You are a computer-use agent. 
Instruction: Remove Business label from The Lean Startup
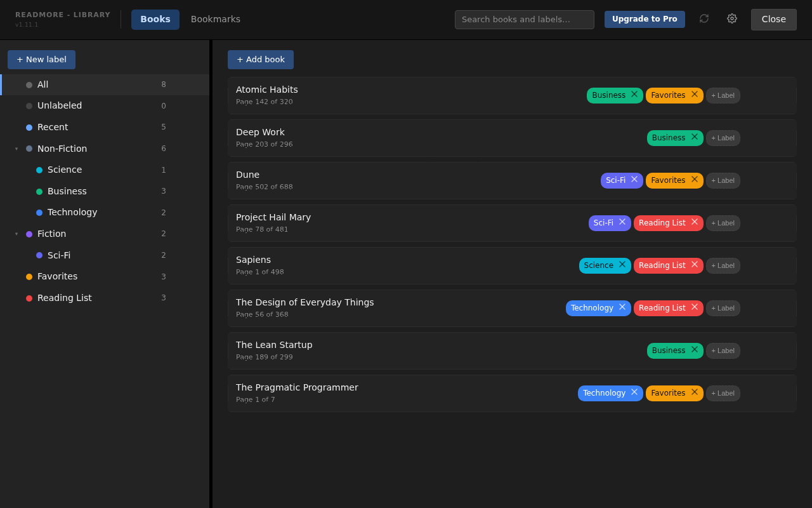pos(695,350)
